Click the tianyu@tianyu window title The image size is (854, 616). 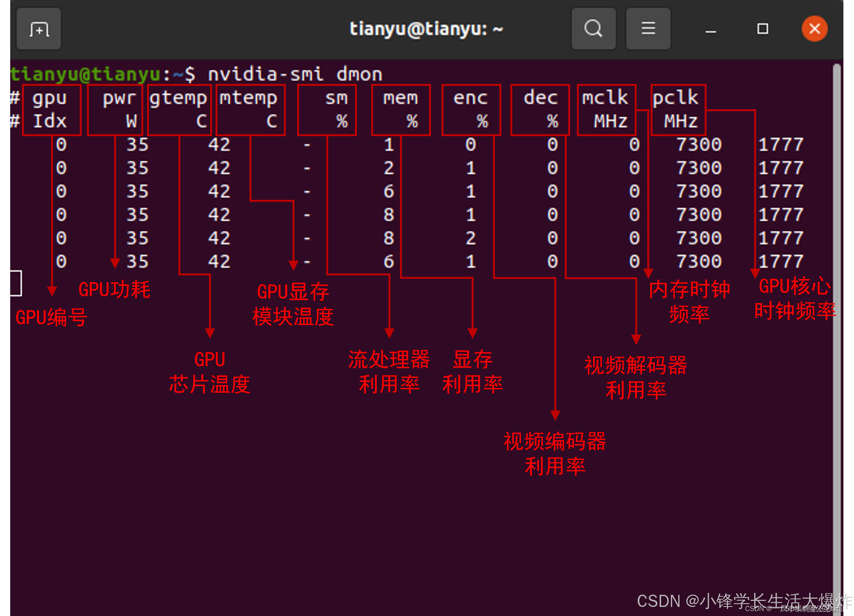pos(426,29)
